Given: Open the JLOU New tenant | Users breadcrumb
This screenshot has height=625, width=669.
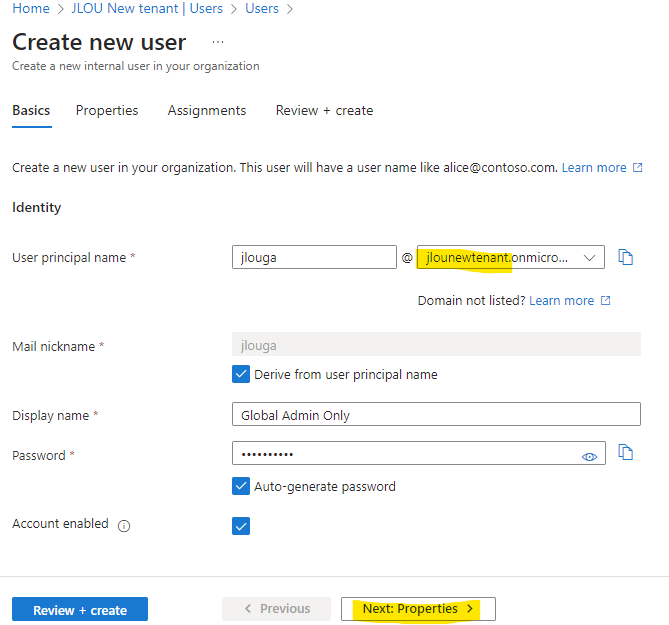Looking at the screenshot, I should coord(147,9).
